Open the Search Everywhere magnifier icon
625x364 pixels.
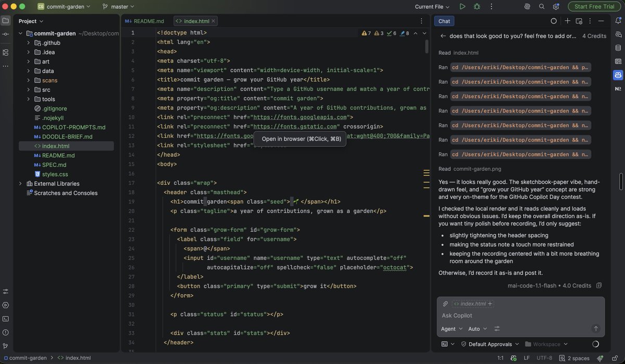point(542,6)
